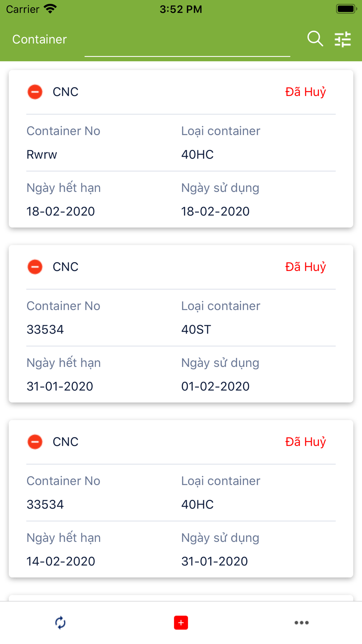Select expiry date 31-01-2020 value

60,386
